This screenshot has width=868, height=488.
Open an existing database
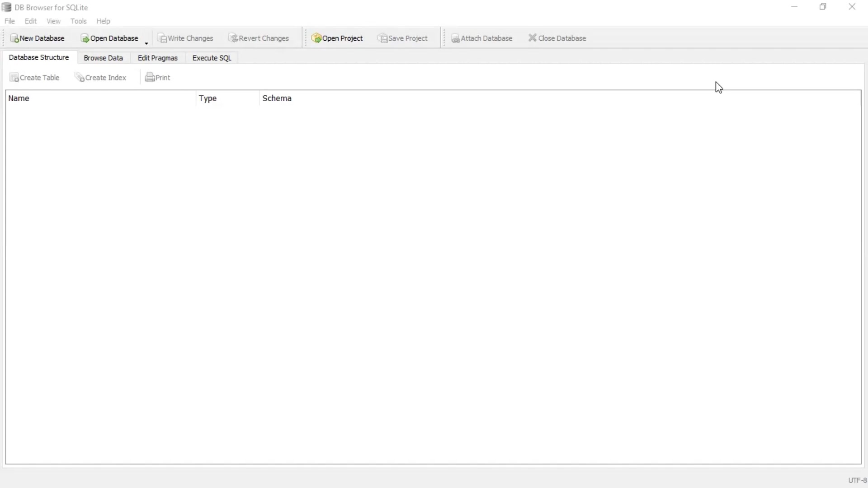click(109, 38)
